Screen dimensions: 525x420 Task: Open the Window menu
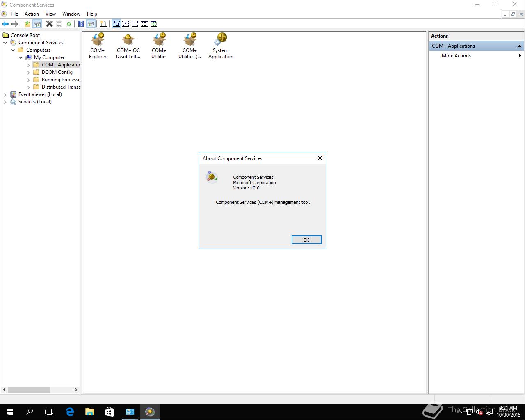pos(71,14)
